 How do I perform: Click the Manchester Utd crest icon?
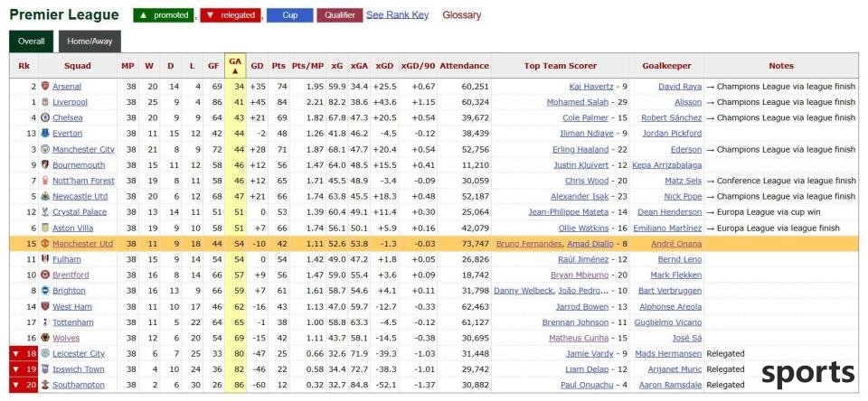[x=45, y=244]
